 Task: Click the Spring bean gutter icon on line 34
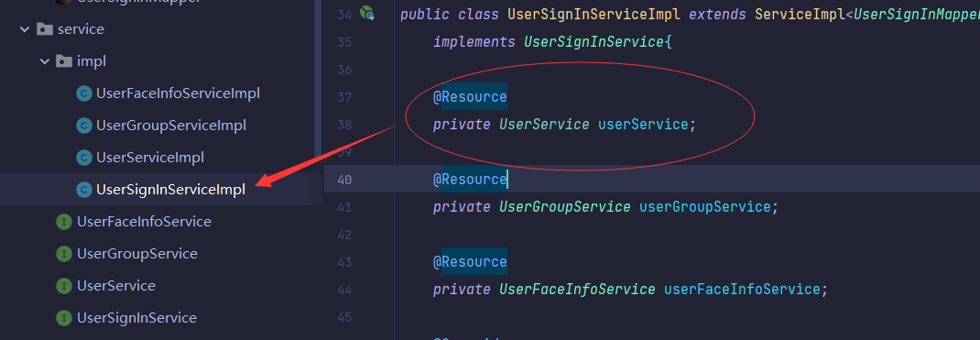pos(367,13)
